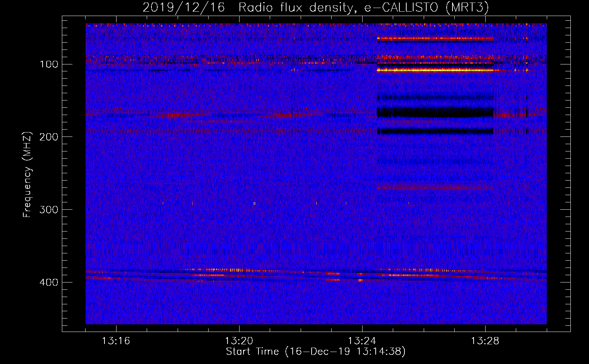Click the 13:16 time tick label
This screenshot has height=364, width=589.
(x=116, y=341)
